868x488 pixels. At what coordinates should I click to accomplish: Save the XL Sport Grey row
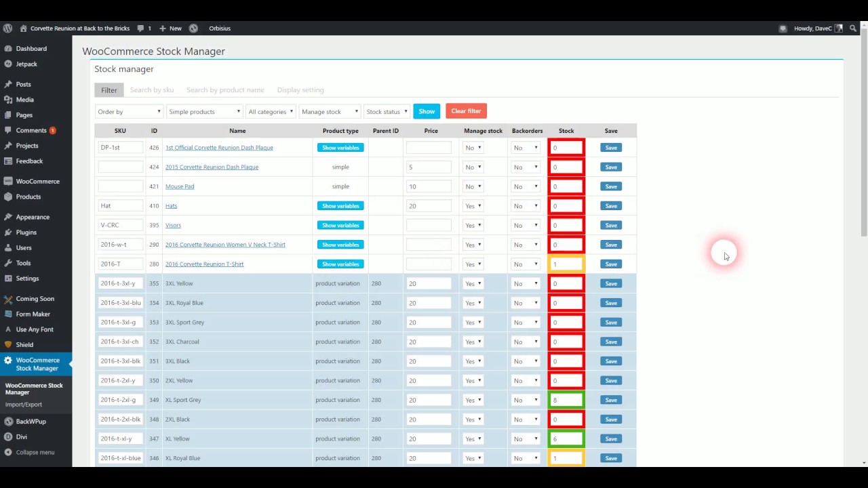611,400
